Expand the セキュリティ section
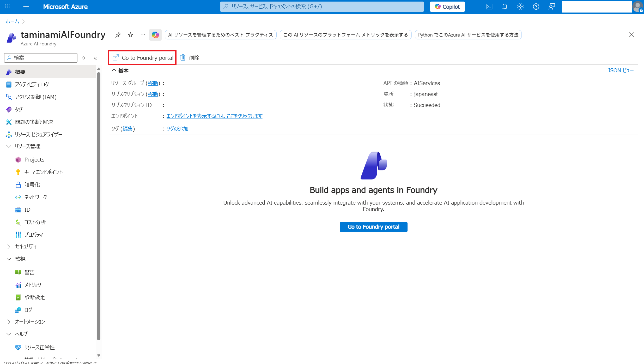Image resolution: width=644 pixels, height=364 pixels. pyautogui.click(x=9, y=247)
